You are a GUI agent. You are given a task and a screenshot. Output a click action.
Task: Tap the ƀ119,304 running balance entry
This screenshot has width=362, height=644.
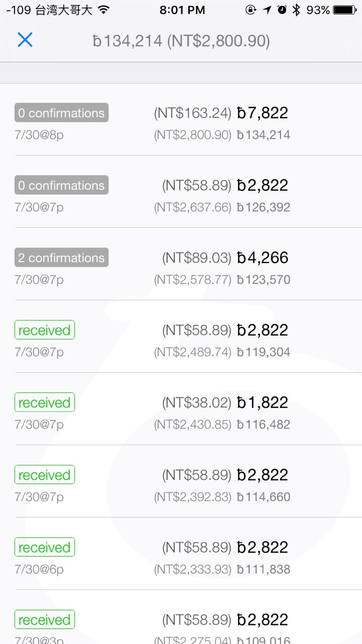[263, 352]
